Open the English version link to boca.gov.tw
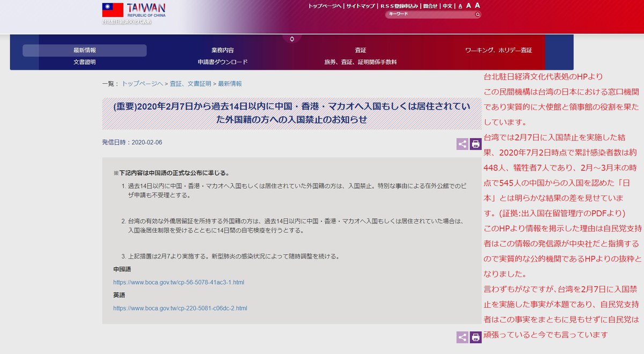 [180, 308]
